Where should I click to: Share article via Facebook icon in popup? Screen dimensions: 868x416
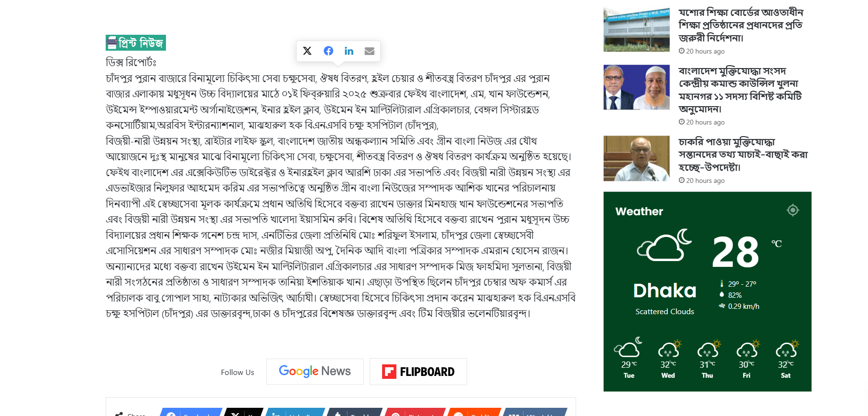329,51
